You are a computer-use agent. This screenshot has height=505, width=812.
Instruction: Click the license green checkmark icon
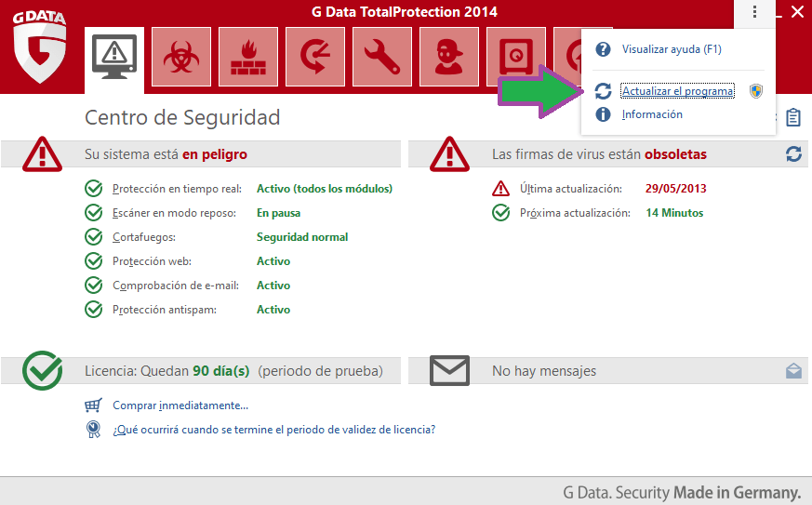pyautogui.click(x=43, y=370)
